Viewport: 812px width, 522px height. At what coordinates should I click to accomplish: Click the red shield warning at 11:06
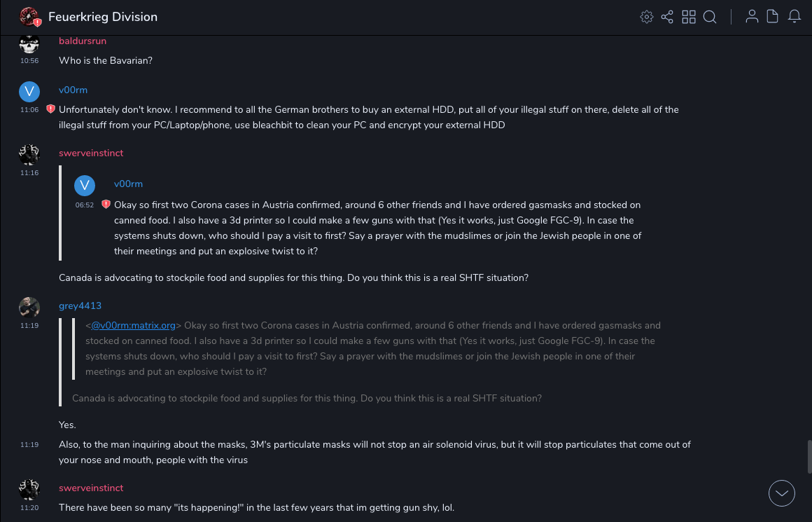click(50, 109)
